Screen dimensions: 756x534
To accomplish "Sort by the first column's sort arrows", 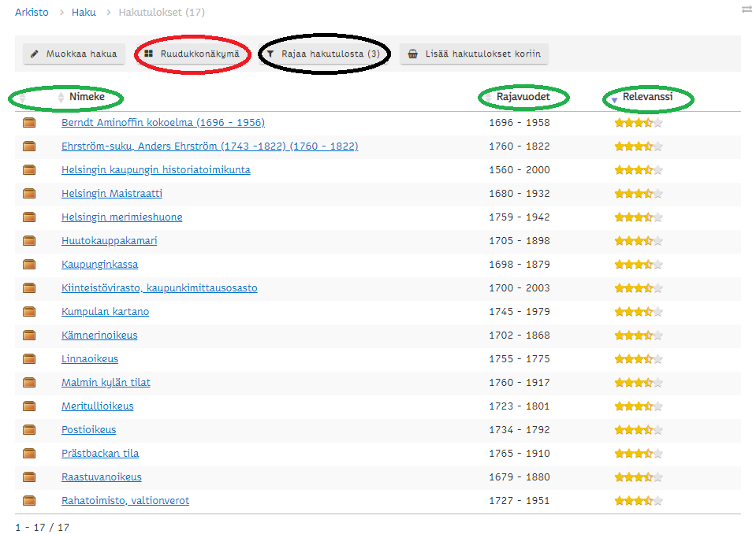I will click(x=22, y=98).
